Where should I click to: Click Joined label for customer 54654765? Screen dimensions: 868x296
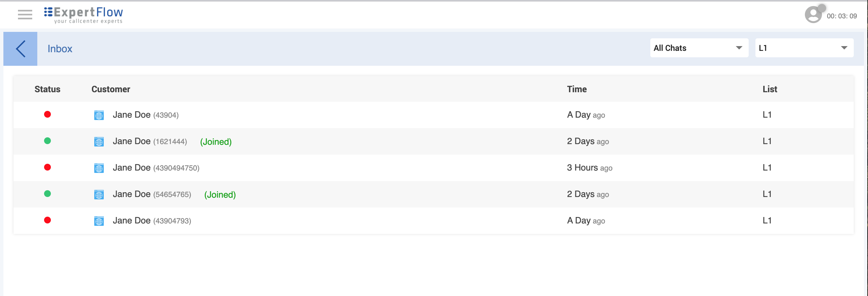click(x=220, y=195)
